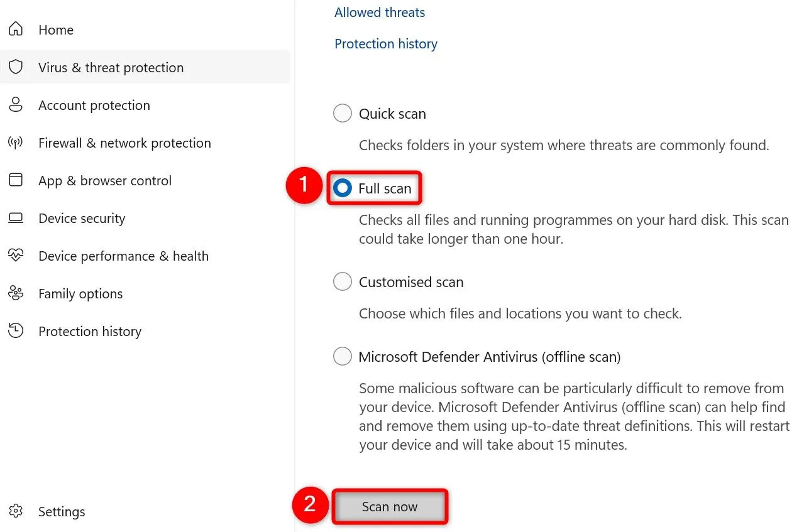The width and height of the screenshot is (809, 532).
Task: Open the Allowed threats link
Action: tap(380, 13)
